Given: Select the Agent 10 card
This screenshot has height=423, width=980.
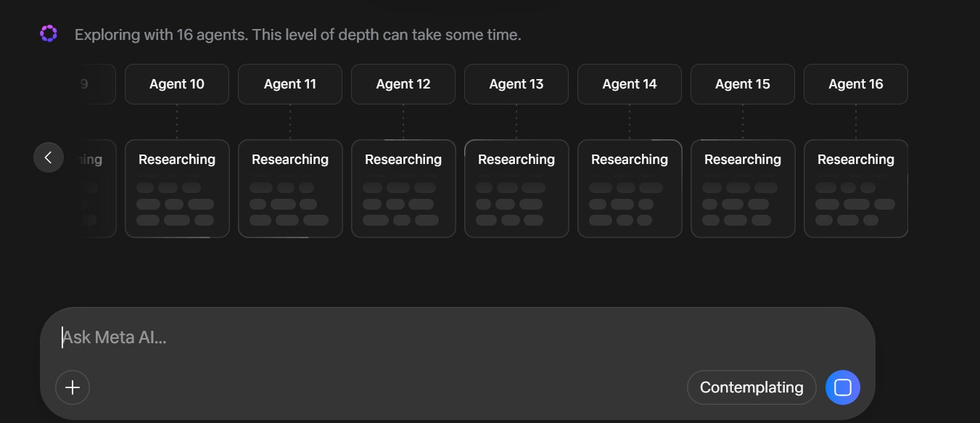Looking at the screenshot, I should 177,84.
